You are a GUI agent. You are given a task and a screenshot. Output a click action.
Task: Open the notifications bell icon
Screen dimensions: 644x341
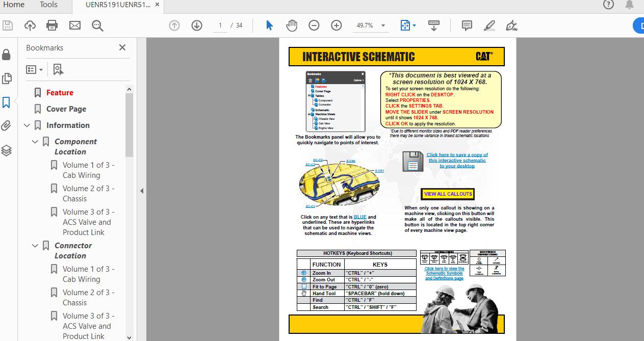pyautogui.click(x=629, y=5)
